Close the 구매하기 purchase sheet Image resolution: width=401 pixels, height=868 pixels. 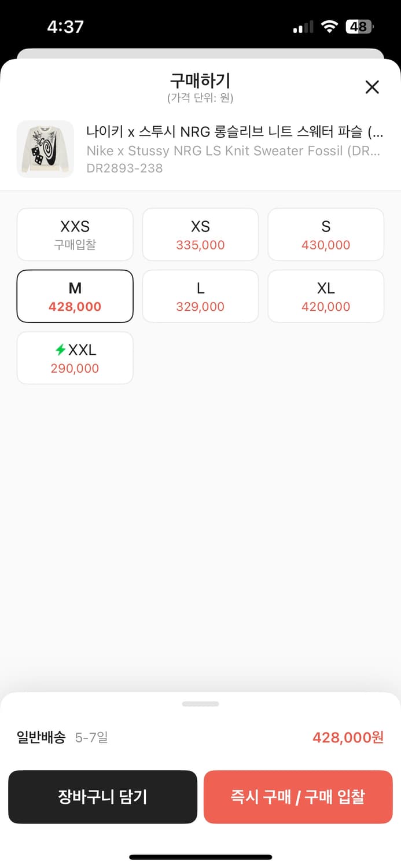[x=372, y=87]
